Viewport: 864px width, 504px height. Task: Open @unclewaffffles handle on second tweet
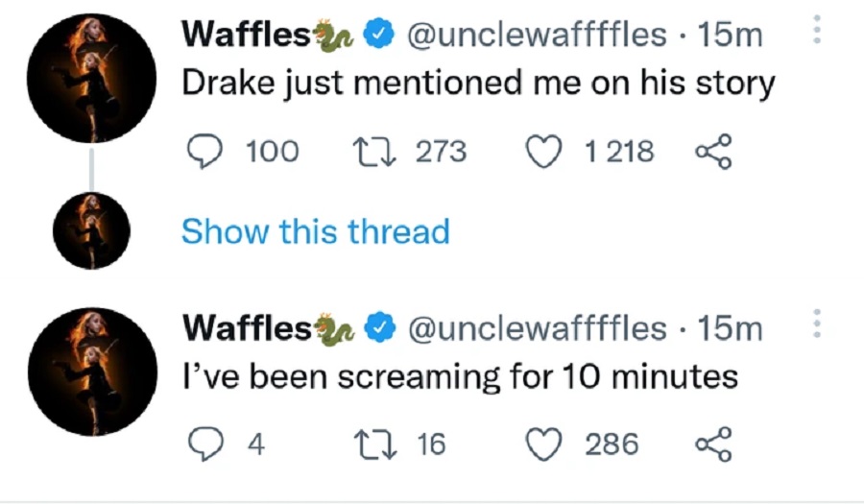537,328
